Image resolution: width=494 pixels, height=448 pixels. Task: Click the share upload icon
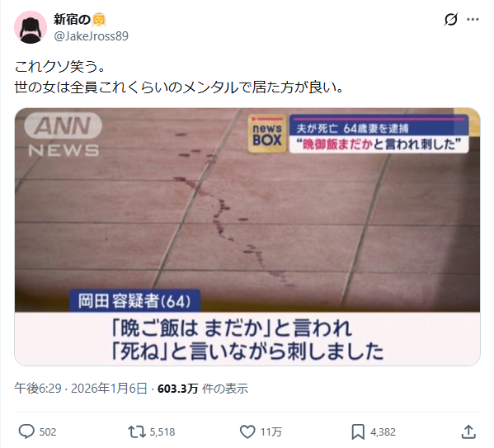[x=468, y=431]
